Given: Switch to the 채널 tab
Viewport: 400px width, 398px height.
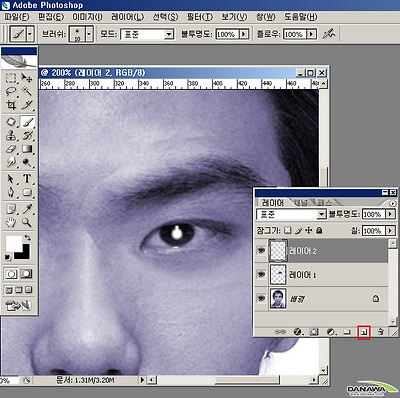Looking at the screenshot, I should tap(301, 202).
